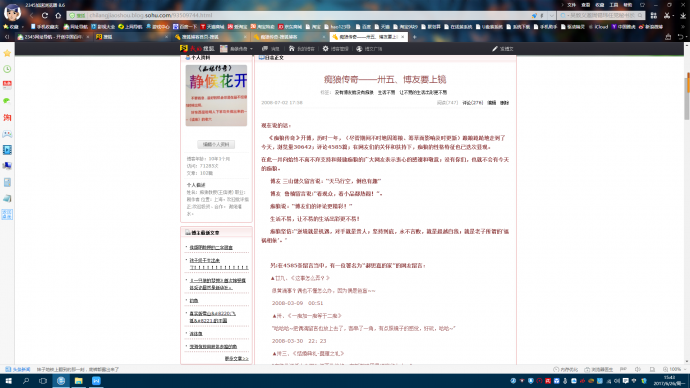Open the 文件 menu
This screenshot has width=690, height=388.
pos(572,5)
